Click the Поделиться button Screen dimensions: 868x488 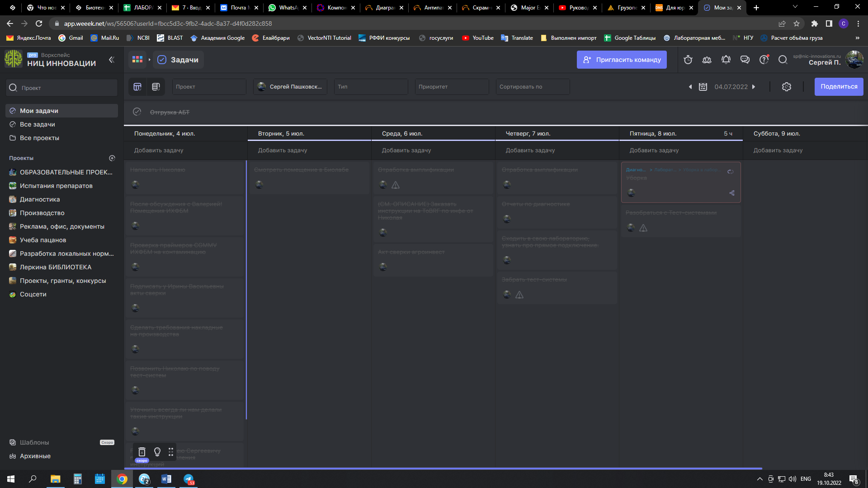(839, 87)
